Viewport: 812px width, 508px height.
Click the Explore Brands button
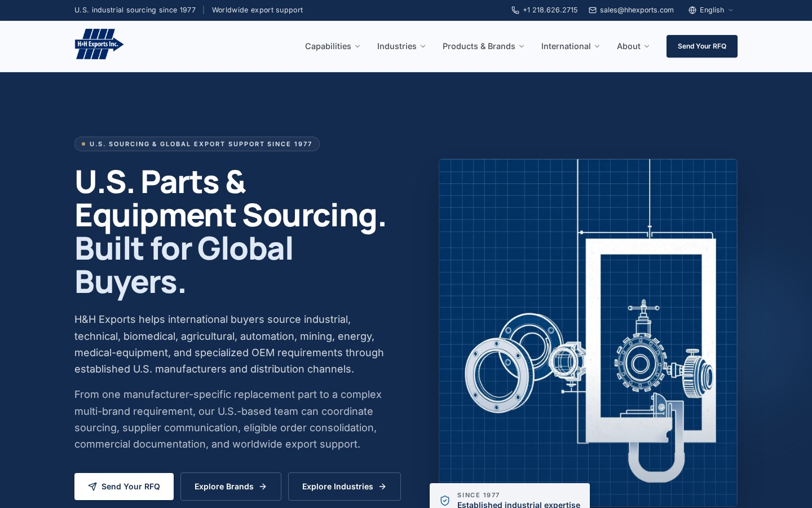[231, 487]
